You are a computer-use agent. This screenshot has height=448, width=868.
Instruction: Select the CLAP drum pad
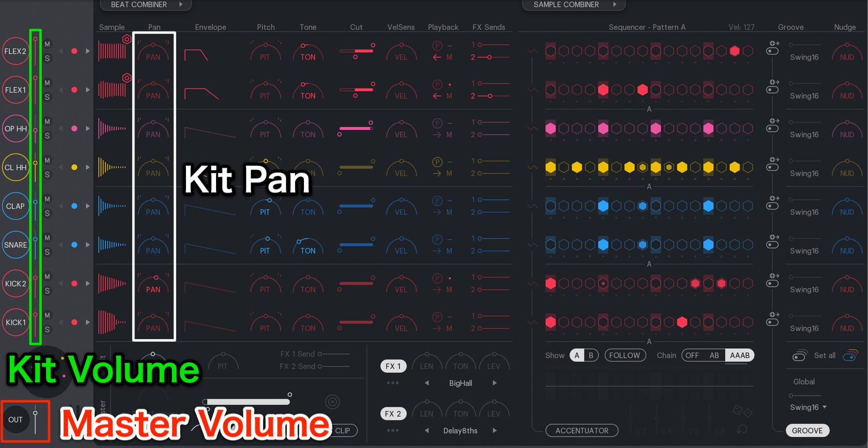click(15, 206)
